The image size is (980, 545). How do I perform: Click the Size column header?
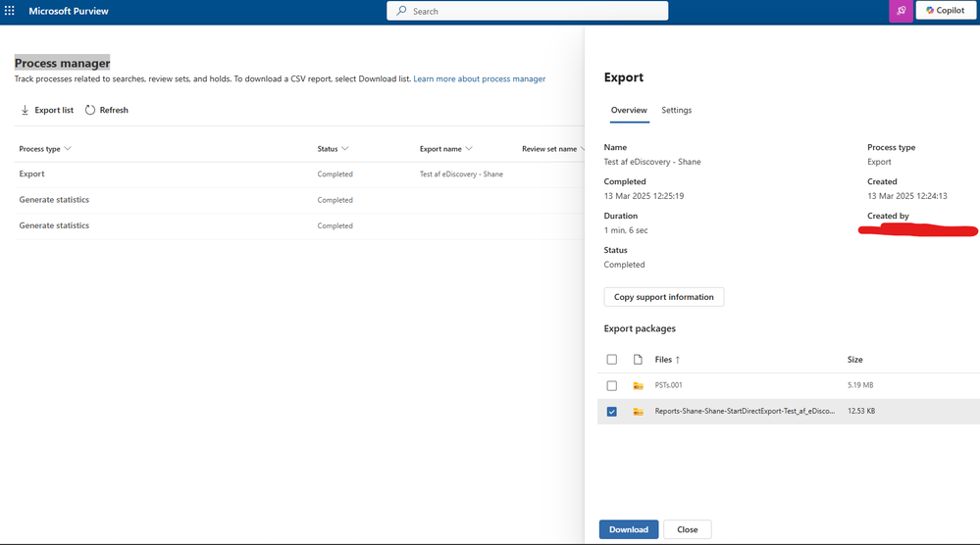855,360
